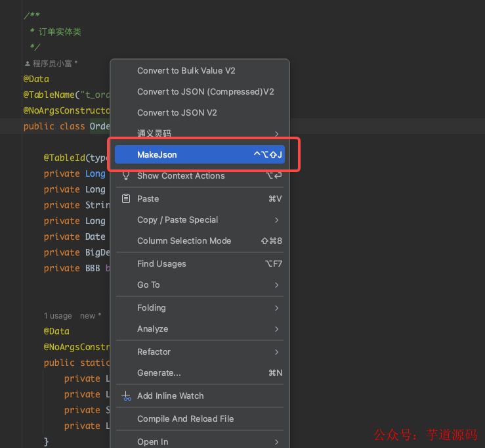Click the Add Inline Watch icon
485x448 pixels.
(126, 396)
